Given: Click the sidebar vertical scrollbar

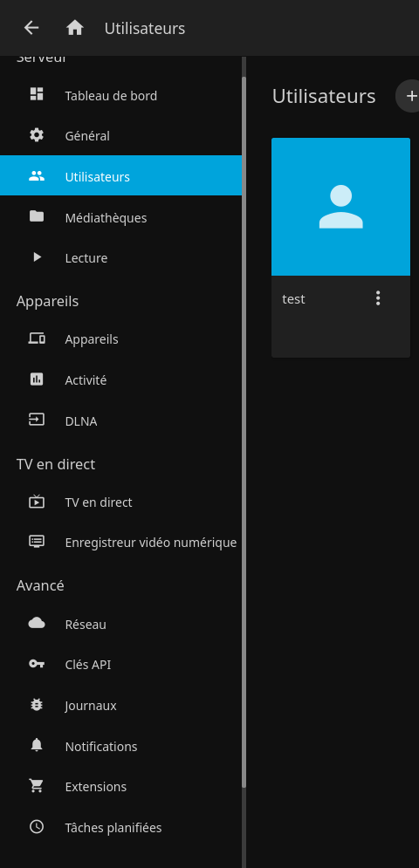Looking at the screenshot, I should click(244, 432).
